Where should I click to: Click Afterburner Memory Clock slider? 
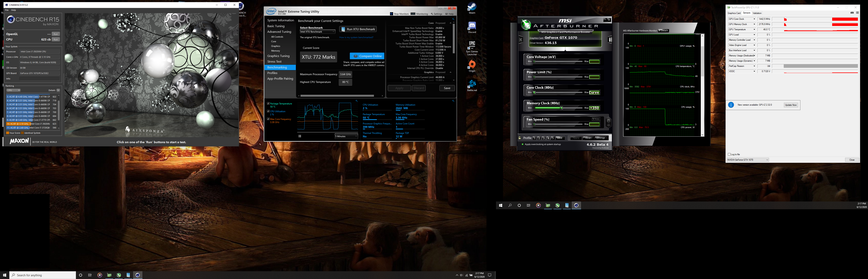pos(558,108)
